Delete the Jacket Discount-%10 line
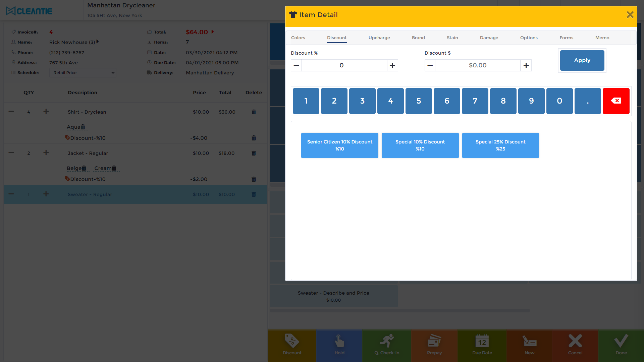The image size is (644, 362). (254, 179)
